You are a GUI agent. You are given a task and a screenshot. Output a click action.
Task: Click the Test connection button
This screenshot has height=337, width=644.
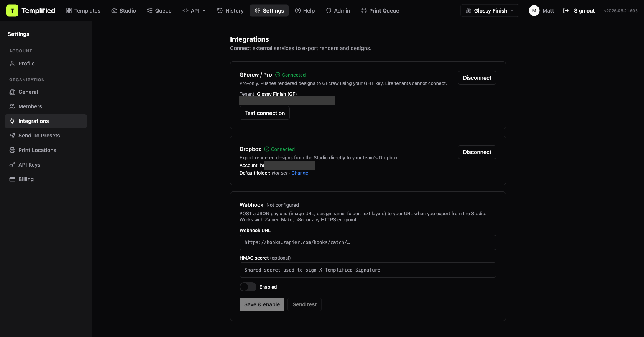264,113
